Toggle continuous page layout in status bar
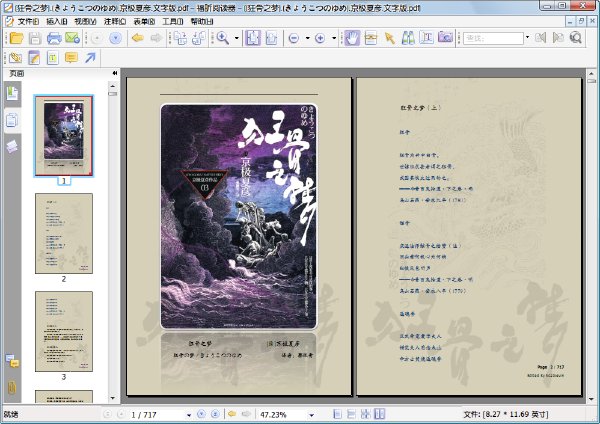Image resolution: width=600 pixels, height=424 pixels. point(351,414)
